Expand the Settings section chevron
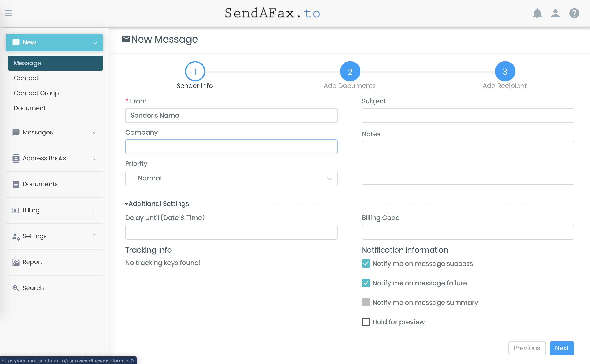Image resolution: width=590 pixels, height=364 pixels. pyautogui.click(x=95, y=236)
